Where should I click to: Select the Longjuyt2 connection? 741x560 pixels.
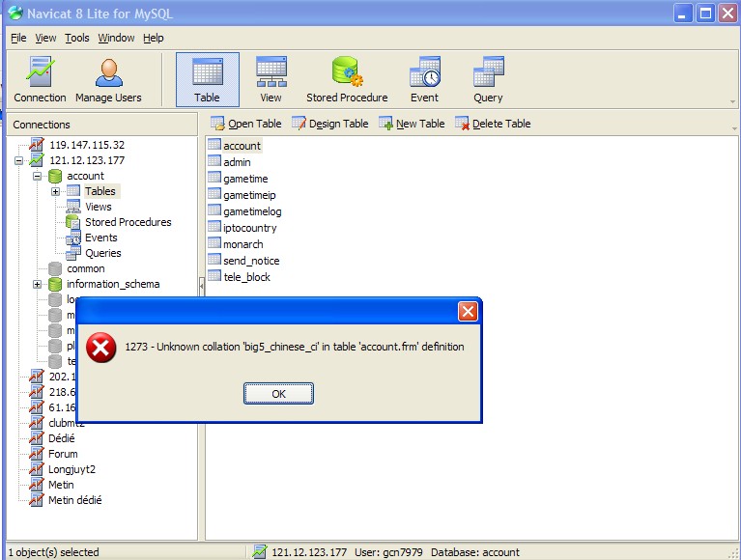click(71, 470)
